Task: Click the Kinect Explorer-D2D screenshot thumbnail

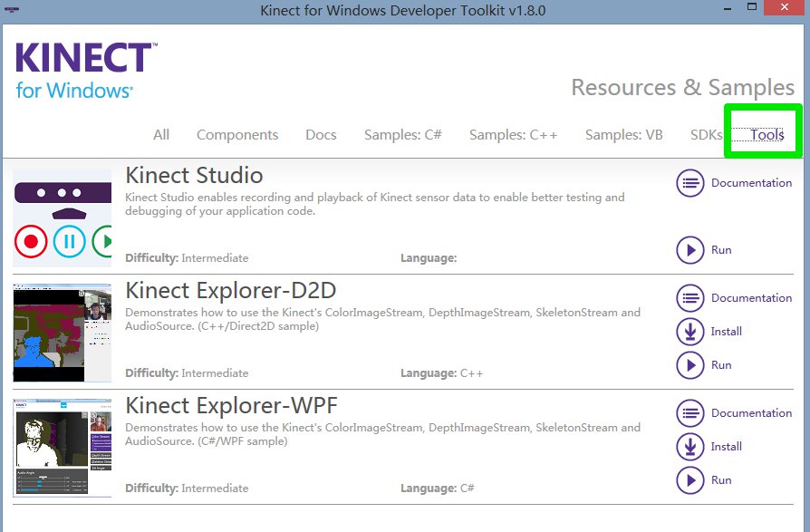Action: (x=62, y=334)
